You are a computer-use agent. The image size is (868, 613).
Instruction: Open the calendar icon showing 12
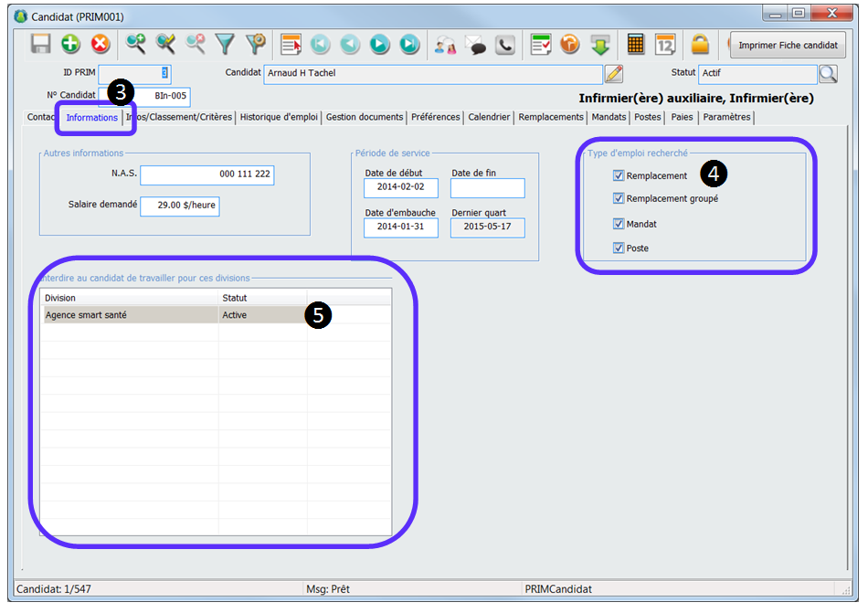[665, 44]
